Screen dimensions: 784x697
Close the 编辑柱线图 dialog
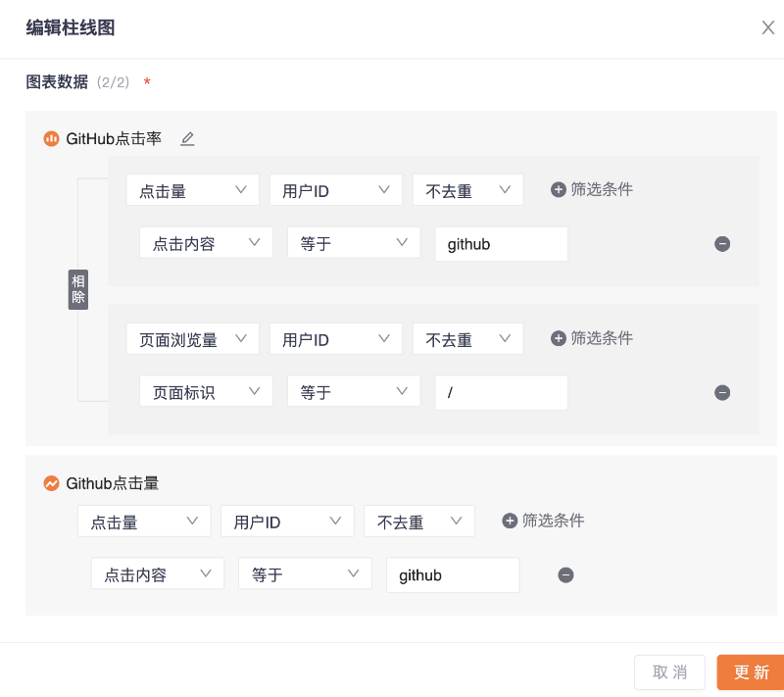767,27
